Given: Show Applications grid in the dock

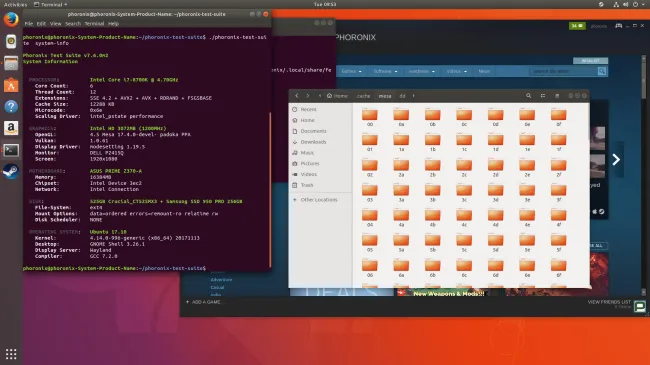Looking at the screenshot, I should tap(11, 354).
